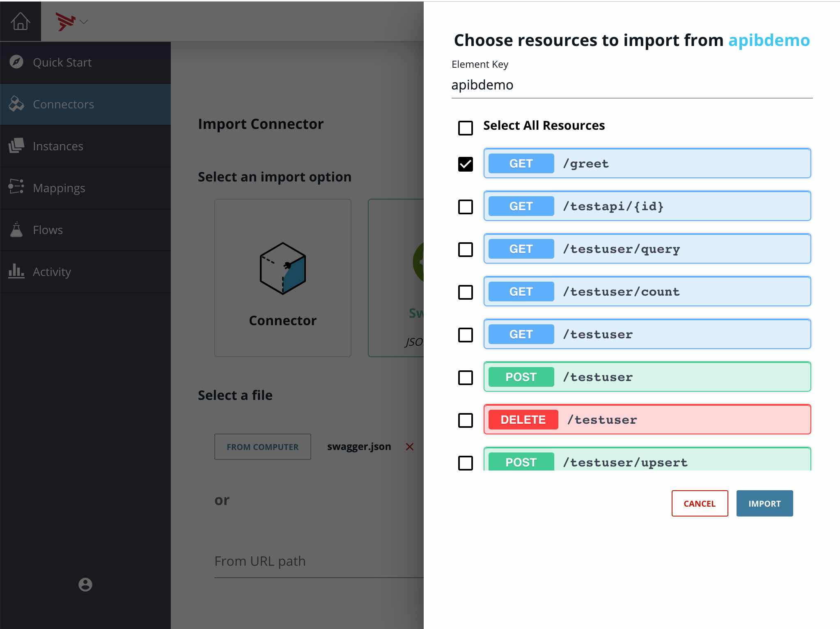The image size is (840, 629).
Task: Check the GET /testuser/count checkbox
Action: (x=466, y=292)
